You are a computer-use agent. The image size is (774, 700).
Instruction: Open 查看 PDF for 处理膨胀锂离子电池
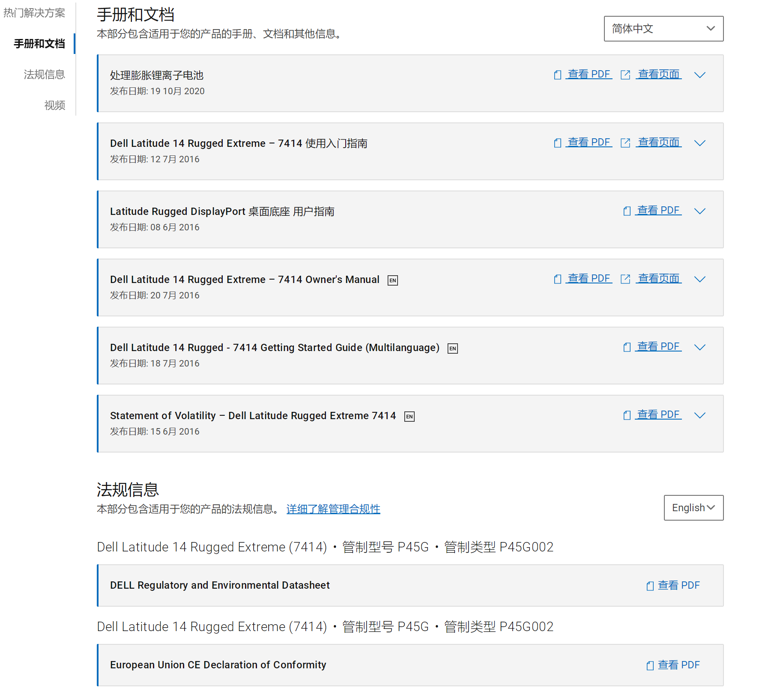coord(589,74)
